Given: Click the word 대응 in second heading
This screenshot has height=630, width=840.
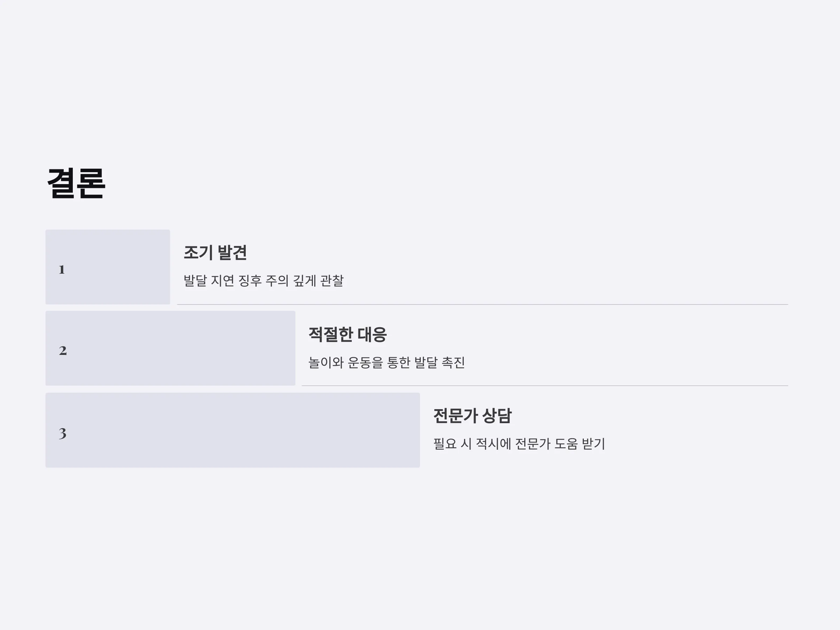Looking at the screenshot, I should pyautogui.click(x=372, y=335).
